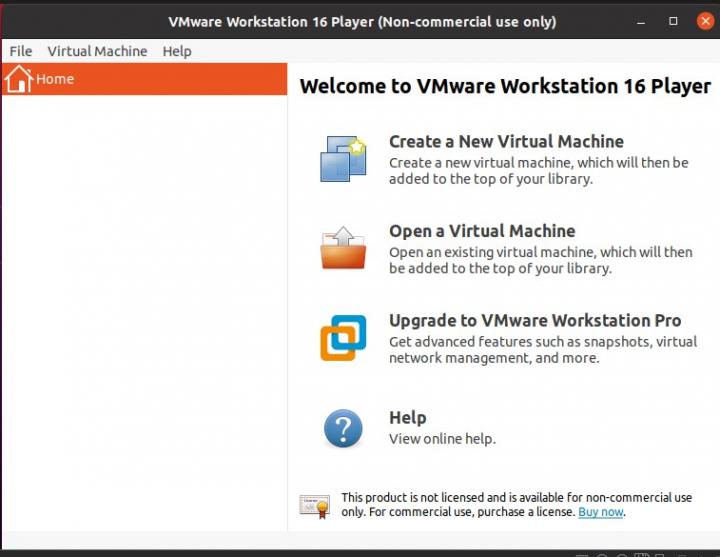Click the Create New Virtual Machine icon
720x557 pixels.
click(343, 159)
